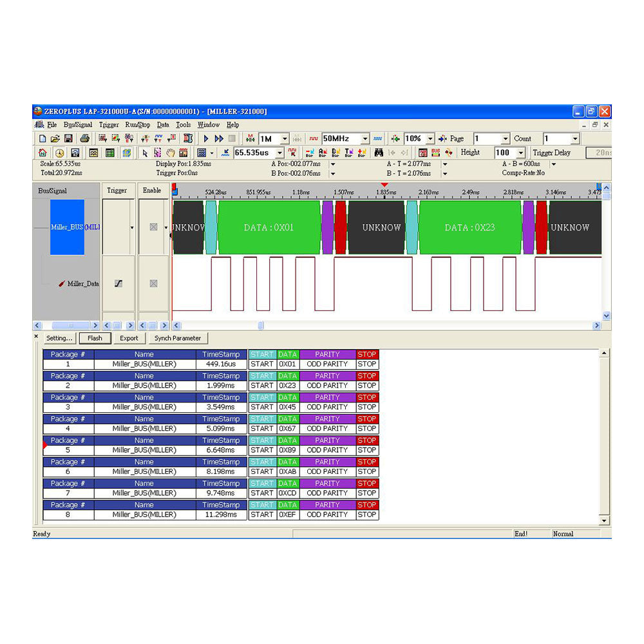Click the home icon in second toolbar
Viewport: 644px width, 644px height.
[x=43, y=153]
